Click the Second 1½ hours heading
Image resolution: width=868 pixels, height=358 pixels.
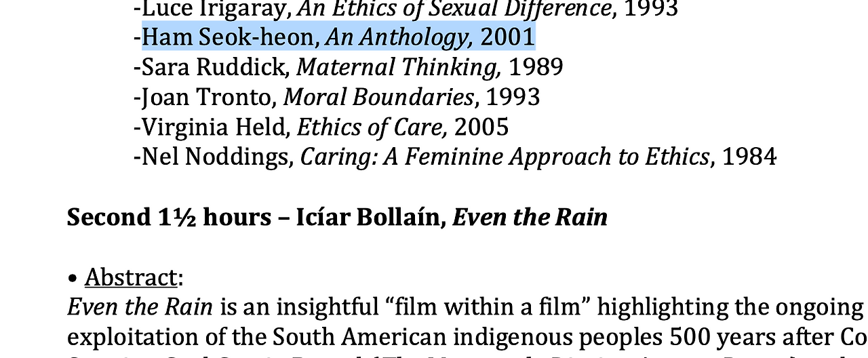pyautogui.click(x=176, y=218)
